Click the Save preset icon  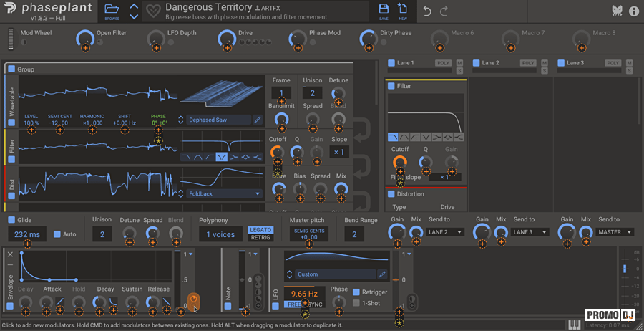(384, 11)
